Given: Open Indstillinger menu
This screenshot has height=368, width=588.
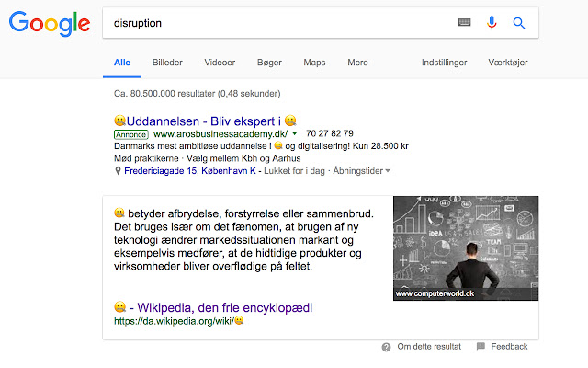Looking at the screenshot, I should (x=445, y=63).
